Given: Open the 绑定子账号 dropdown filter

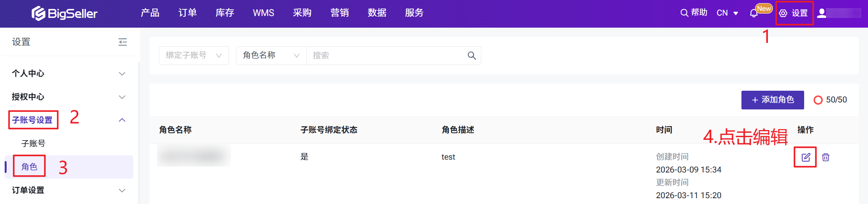Looking at the screenshot, I should point(194,56).
